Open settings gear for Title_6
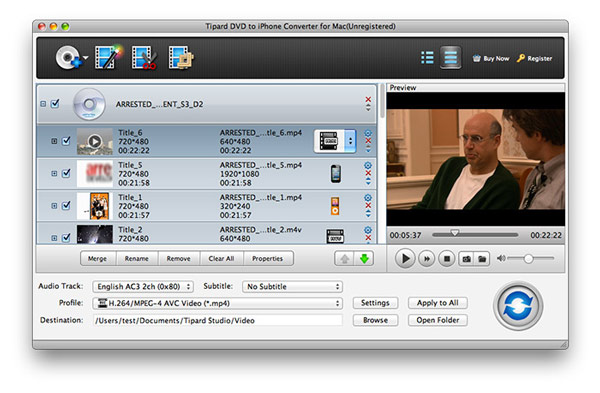The height and width of the screenshot is (393, 600). (368, 133)
